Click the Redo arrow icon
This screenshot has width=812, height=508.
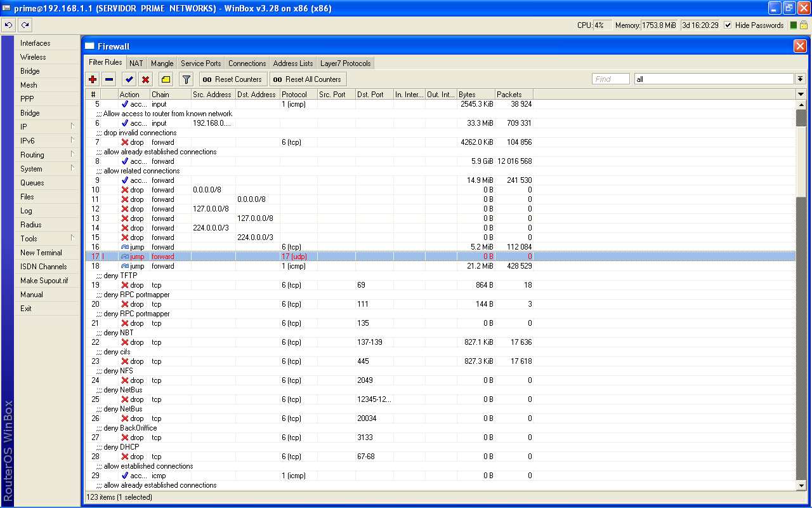(25, 25)
